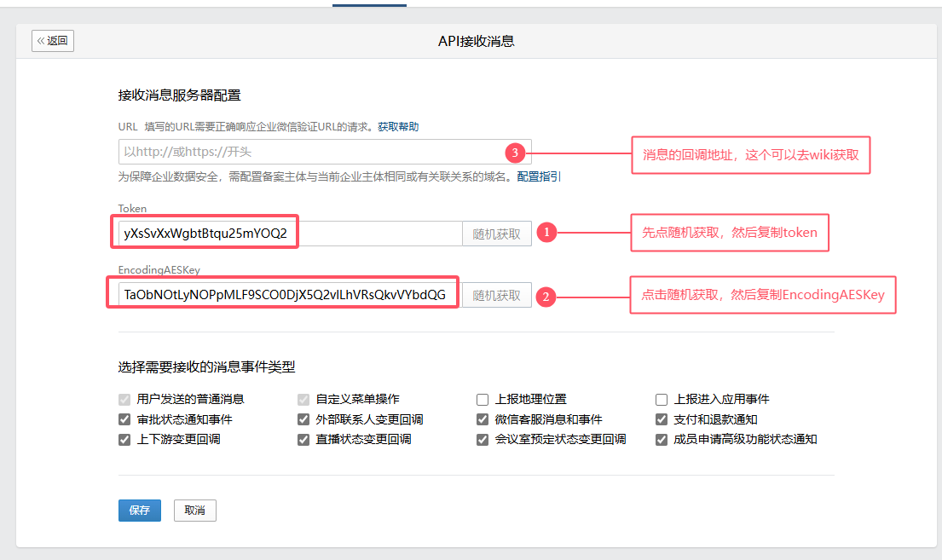This screenshot has height=560, width=942.
Task: Uncheck the 上下游变更回调 checkbox
Action: pos(124,440)
